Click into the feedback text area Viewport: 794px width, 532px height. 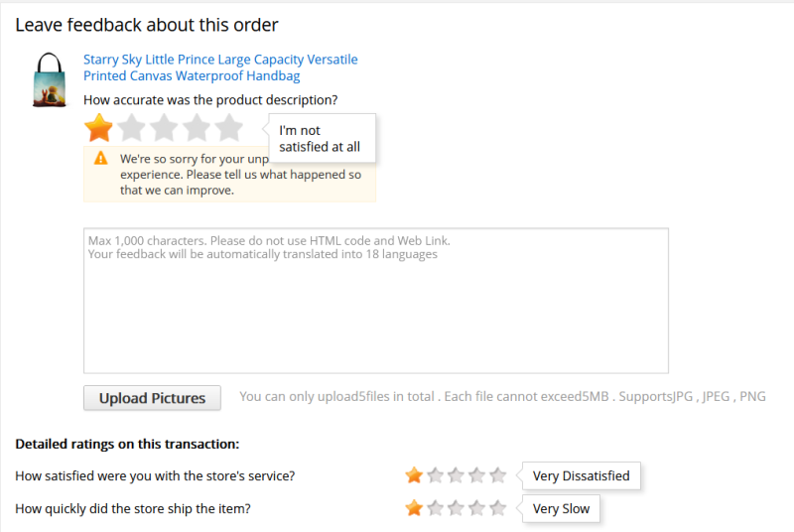tap(375, 300)
